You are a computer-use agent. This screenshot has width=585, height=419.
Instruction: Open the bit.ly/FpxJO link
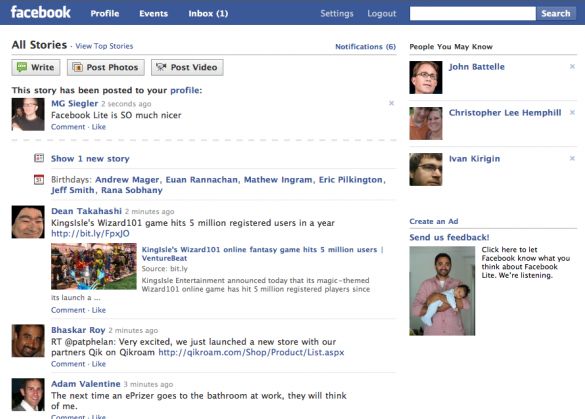[x=90, y=234]
